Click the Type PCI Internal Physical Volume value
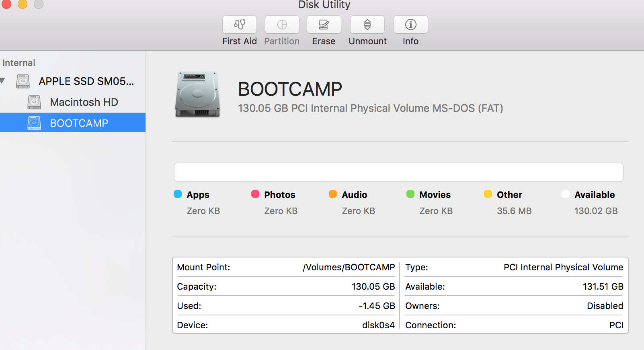This screenshot has height=350, width=644. pyautogui.click(x=564, y=267)
